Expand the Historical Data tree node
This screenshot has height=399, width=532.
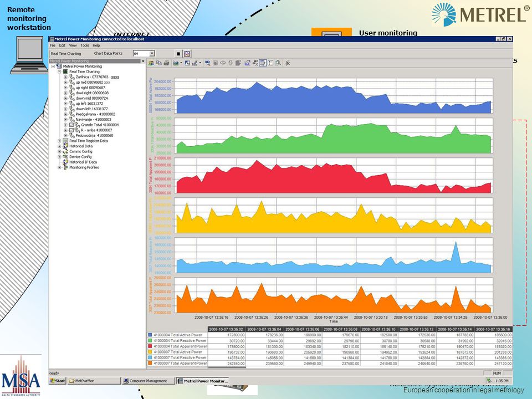(59, 146)
